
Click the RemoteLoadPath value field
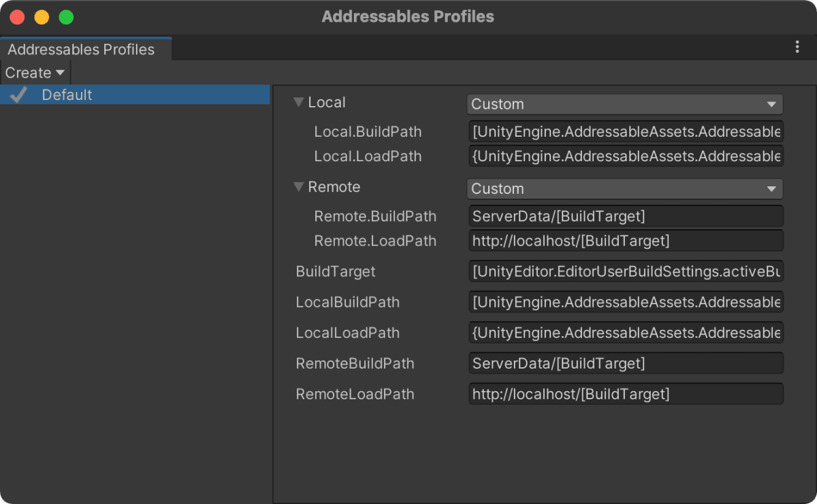coord(626,394)
